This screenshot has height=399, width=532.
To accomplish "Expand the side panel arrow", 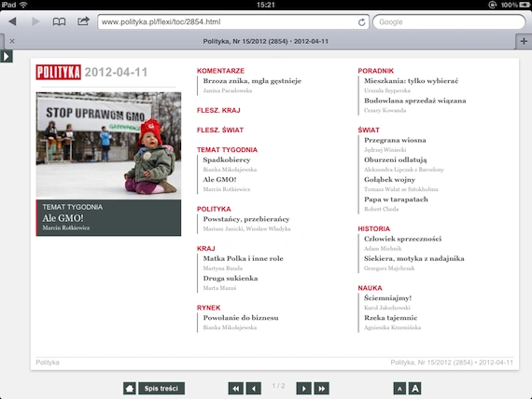I will [x=7, y=56].
